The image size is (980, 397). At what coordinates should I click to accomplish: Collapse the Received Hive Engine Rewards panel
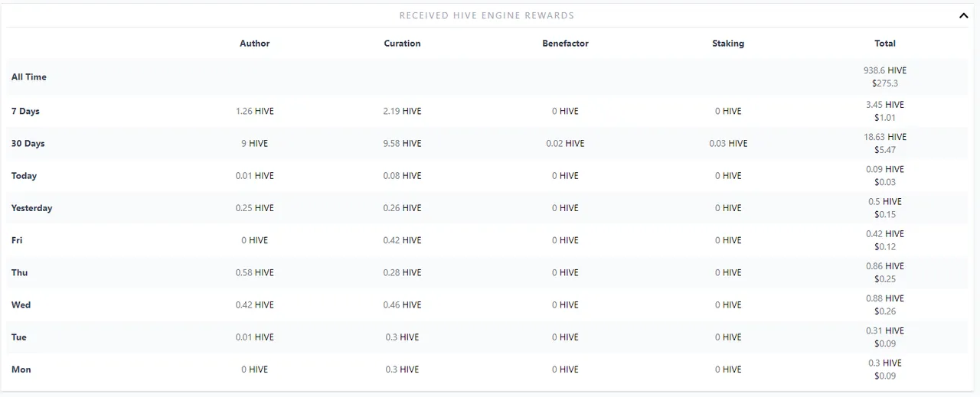pos(963,15)
